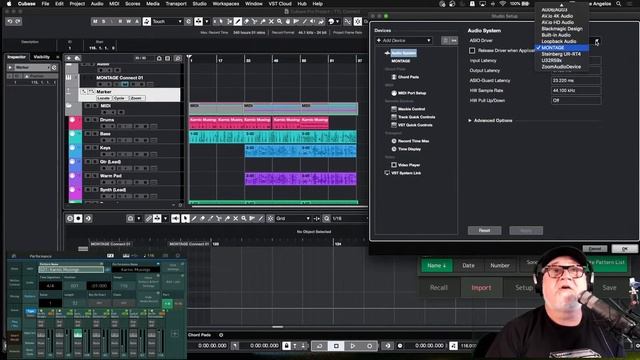Screen dimensions: 640x360
Task: Select the Object Selection arrow tool in main toolbar
Action: (221, 21)
